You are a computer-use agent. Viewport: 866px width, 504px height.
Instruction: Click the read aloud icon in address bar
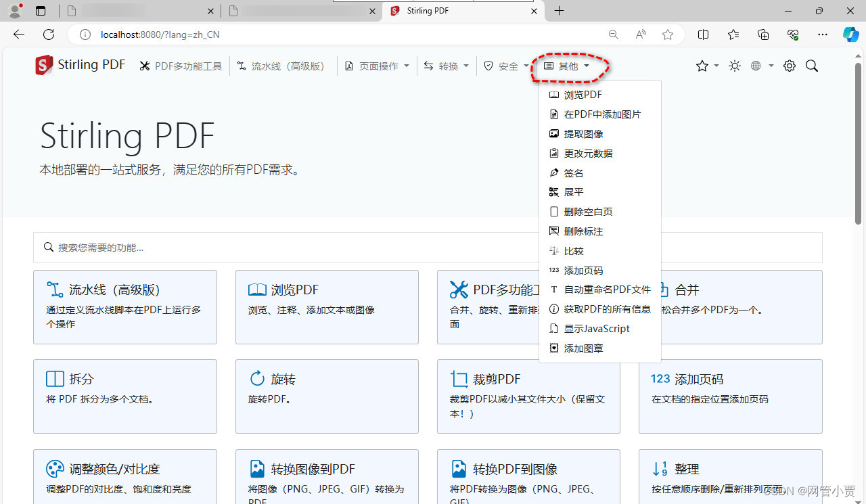pos(640,35)
